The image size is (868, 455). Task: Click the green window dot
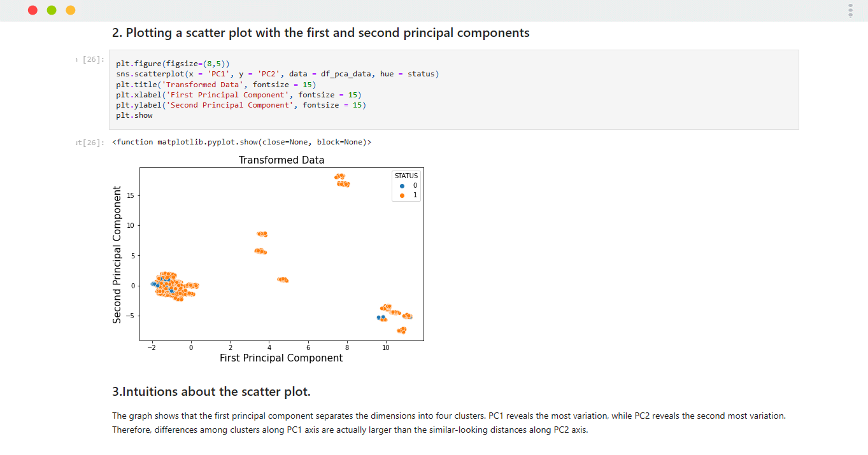point(52,10)
